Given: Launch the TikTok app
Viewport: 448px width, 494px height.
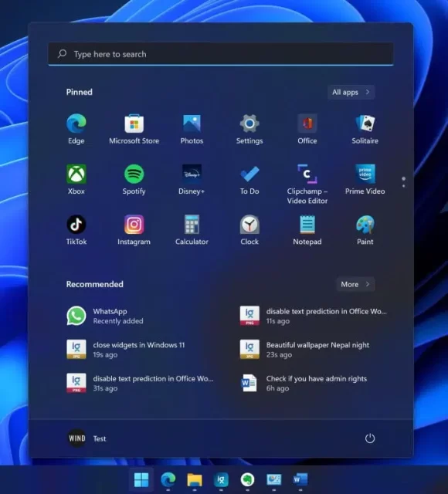Looking at the screenshot, I should 76,230.
